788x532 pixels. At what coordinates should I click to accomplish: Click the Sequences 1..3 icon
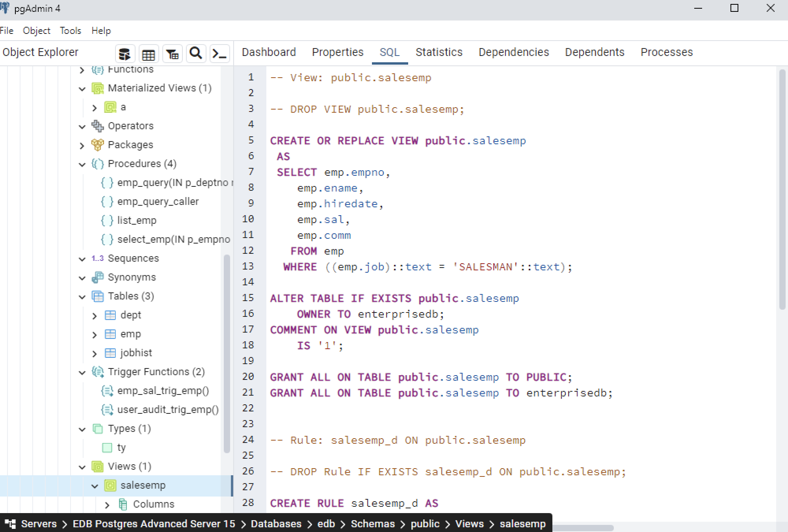pyautogui.click(x=97, y=259)
